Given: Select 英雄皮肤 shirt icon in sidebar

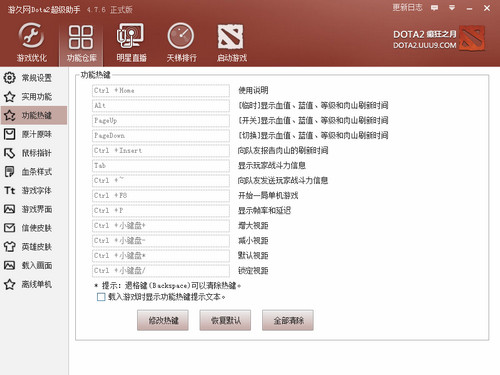Looking at the screenshot, I should pos(9,247).
